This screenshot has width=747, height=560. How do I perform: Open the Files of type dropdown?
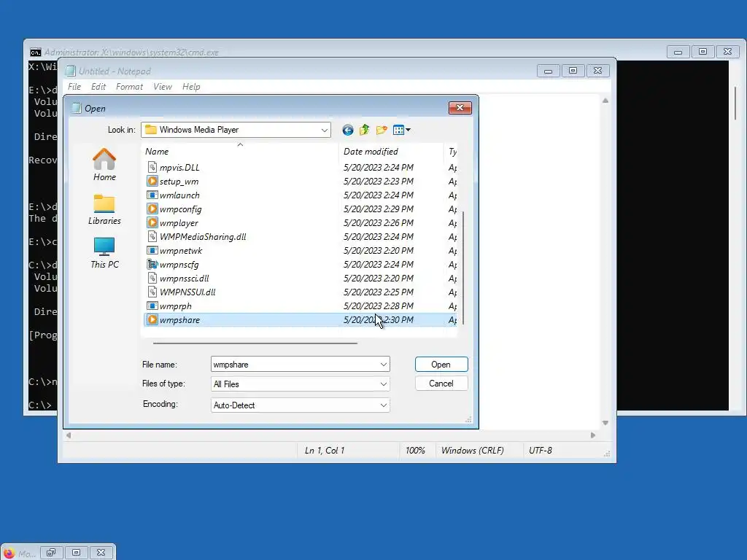pyautogui.click(x=384, y=384)
